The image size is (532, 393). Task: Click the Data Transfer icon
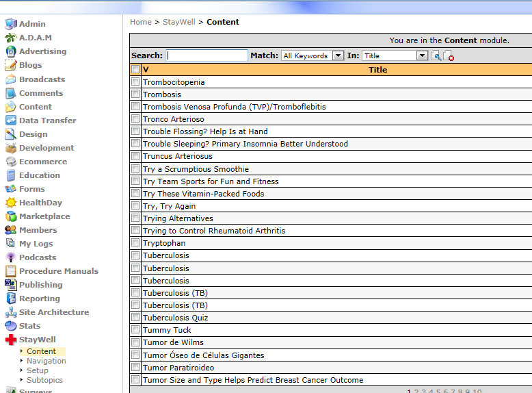coord(10,121)
